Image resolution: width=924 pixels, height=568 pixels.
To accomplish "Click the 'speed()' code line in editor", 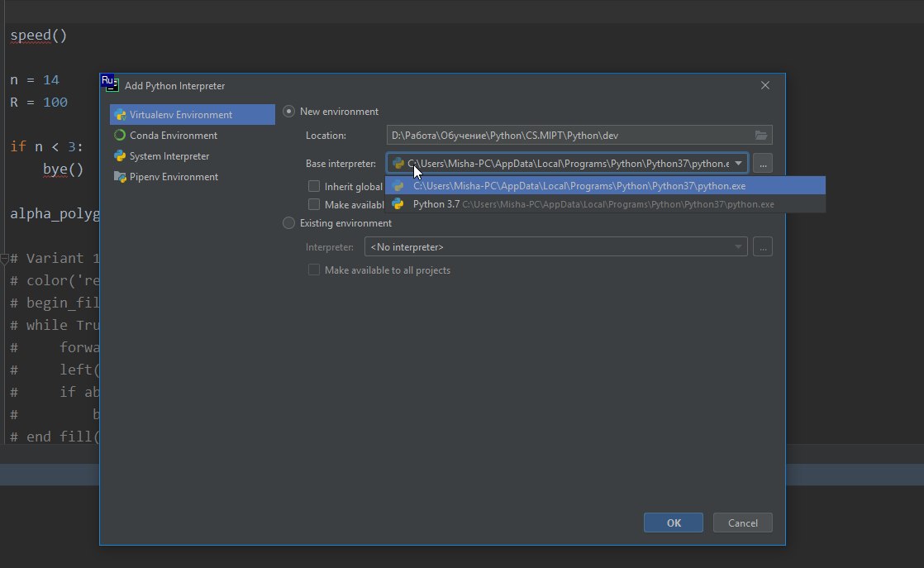I will point(39,36).
